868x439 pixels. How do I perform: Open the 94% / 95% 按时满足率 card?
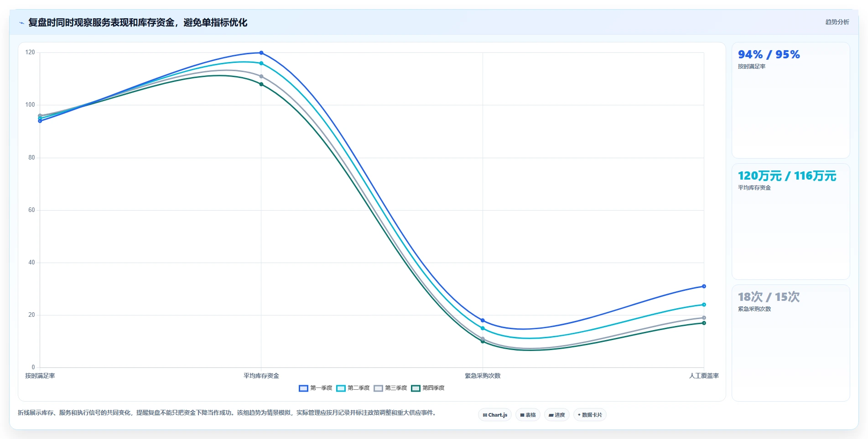tap(790, 100)
